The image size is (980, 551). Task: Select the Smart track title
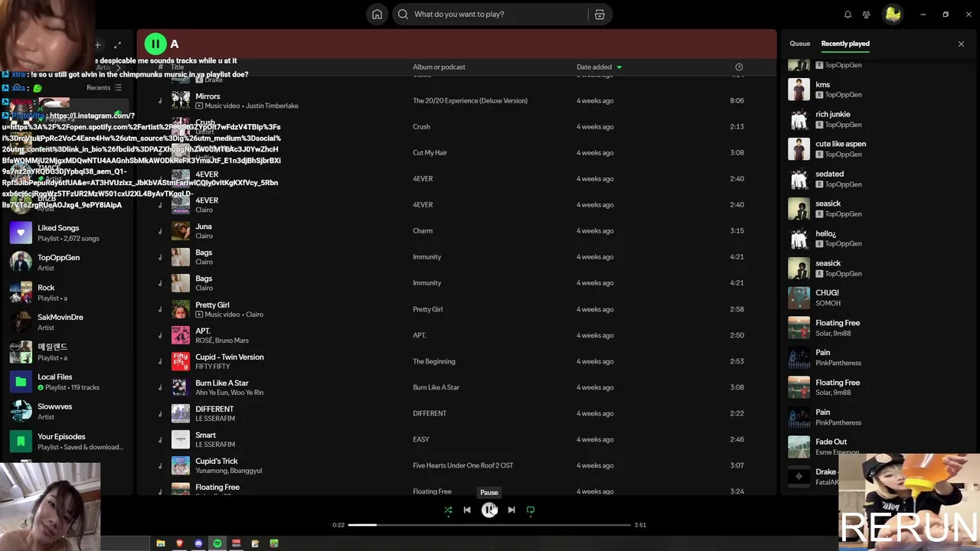click(x=206, y=435)
